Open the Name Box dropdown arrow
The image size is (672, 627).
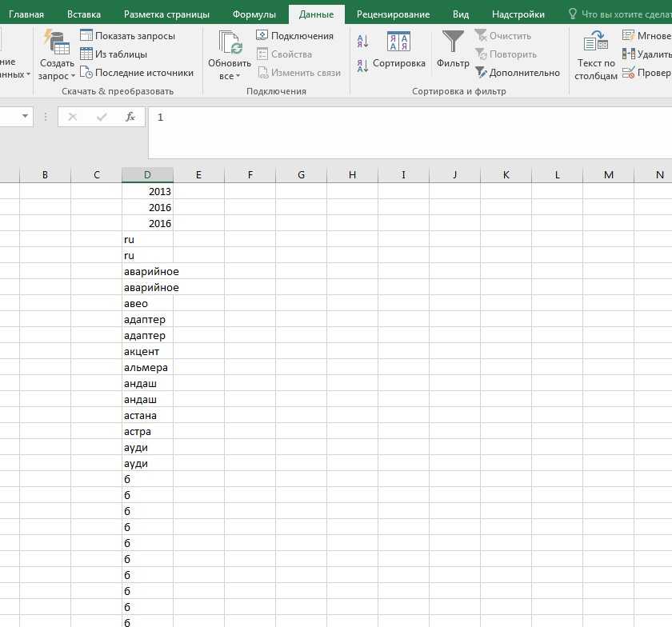tap(26, 117)
